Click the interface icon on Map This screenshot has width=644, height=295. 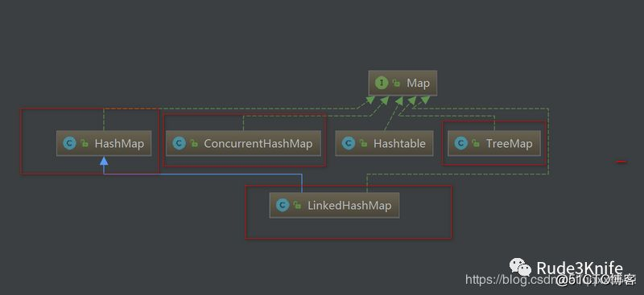(x=382, y=83)
